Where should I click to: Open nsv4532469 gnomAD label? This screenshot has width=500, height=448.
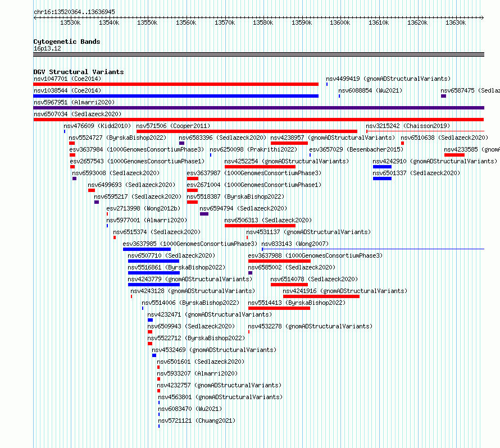(x=214, y=350)
